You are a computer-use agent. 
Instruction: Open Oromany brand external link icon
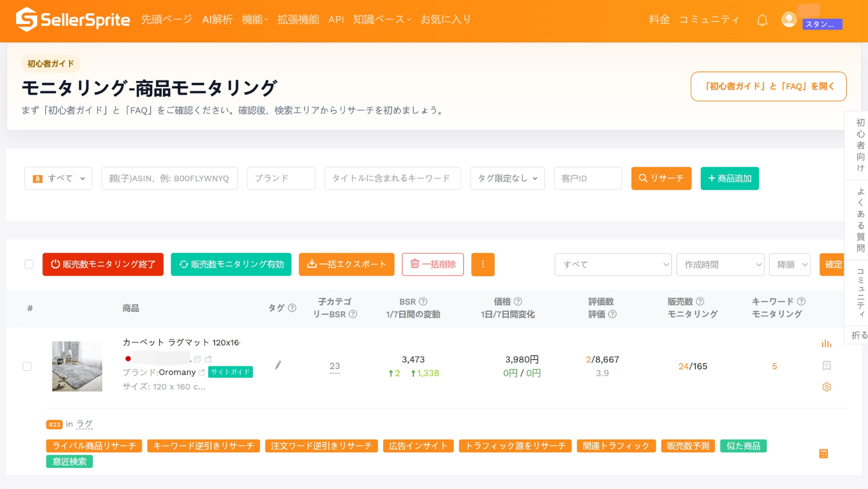202,372
